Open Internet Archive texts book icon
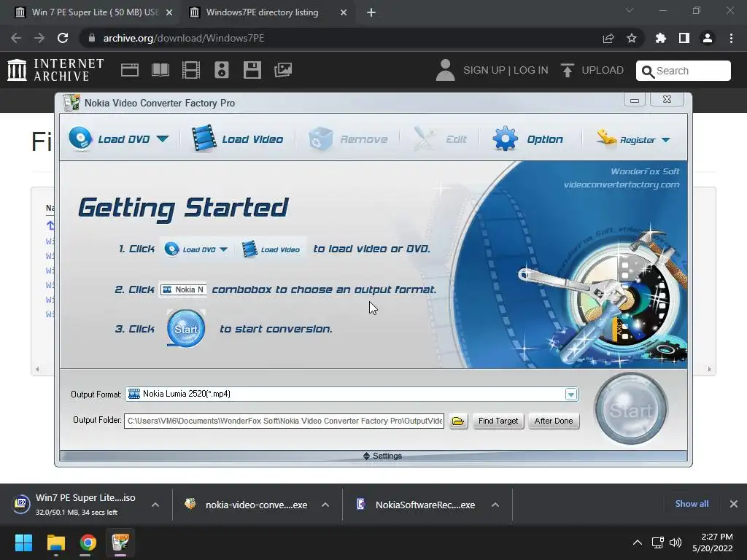This screenshot has width=747, height=560. click(x=160, y=70)
